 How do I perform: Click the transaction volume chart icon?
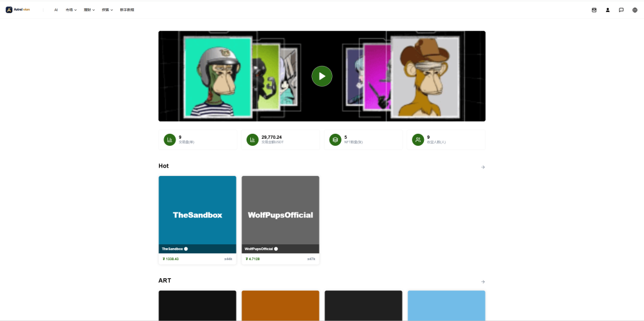coord(170,139)
